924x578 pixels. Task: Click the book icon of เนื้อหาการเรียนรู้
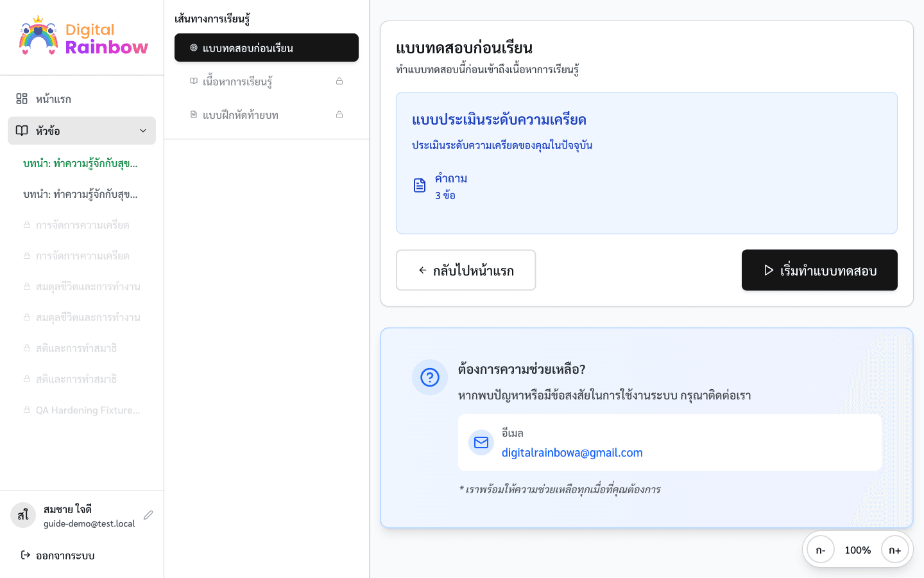click(194, 81)
